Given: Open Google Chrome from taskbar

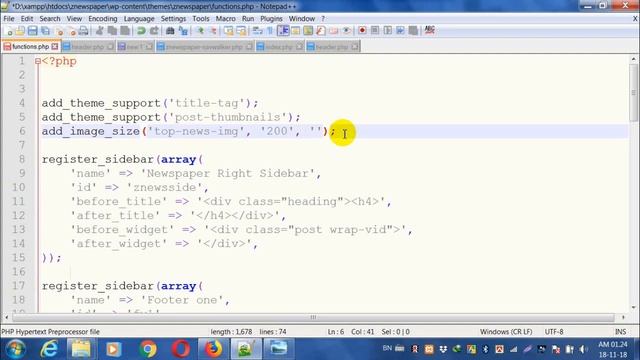Looking at the screenshot, I should [148, 349].
